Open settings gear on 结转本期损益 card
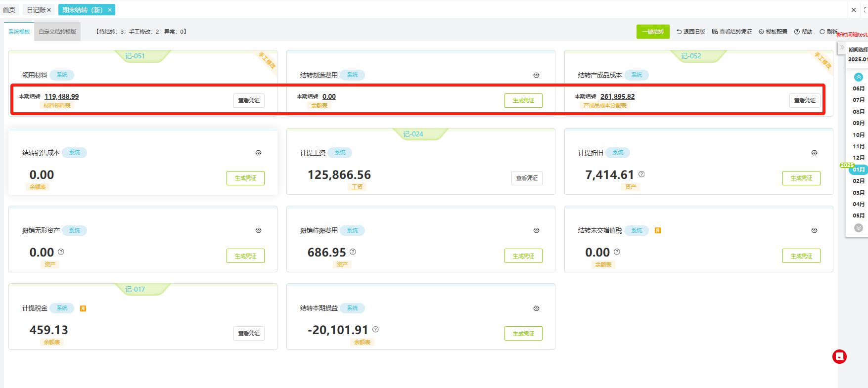The height and width of the screenshot is (388, 868). tap(536, 308)
